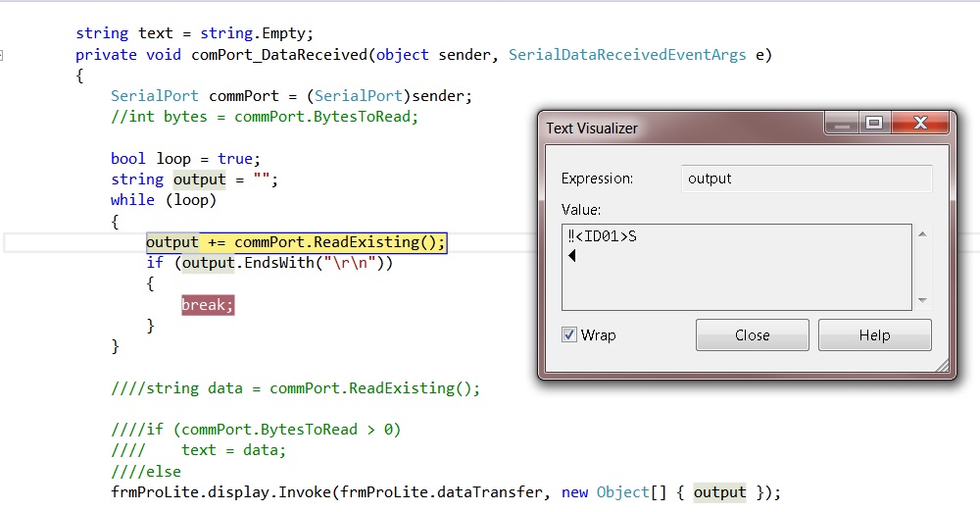Screen dimensions: 980x512
Task: Close the Text Visualizer with X
Action: (x=920, y=123)
